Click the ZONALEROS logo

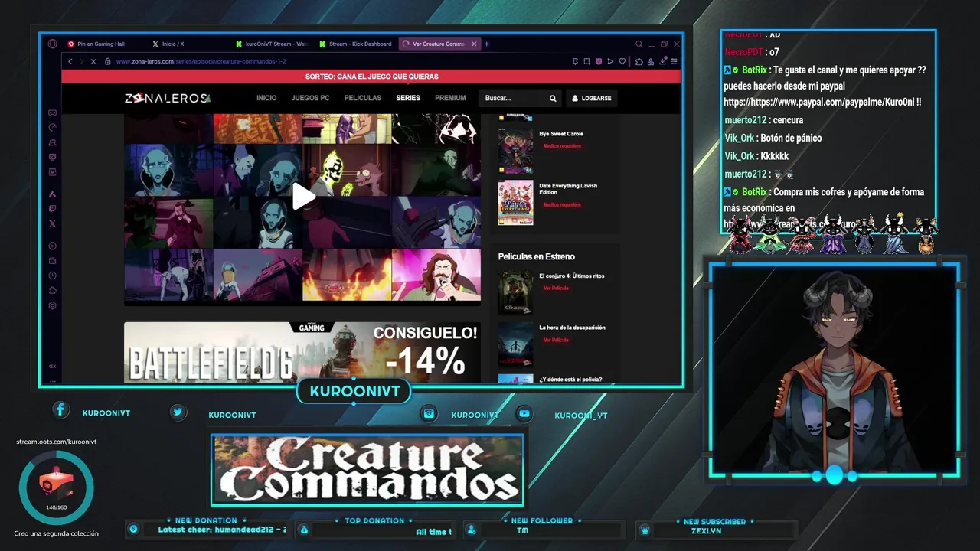[x=168, y=98]
